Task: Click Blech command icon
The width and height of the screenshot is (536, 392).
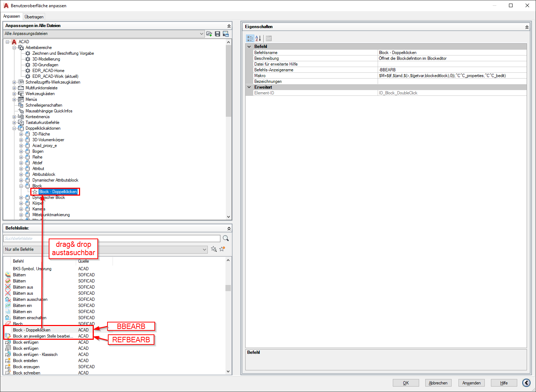Action: point(8,324)
